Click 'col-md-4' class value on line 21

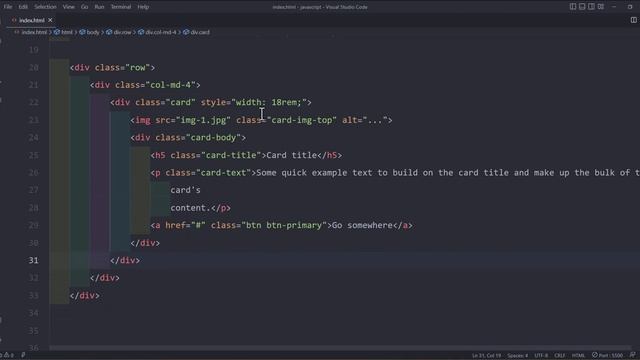[171, 85]
